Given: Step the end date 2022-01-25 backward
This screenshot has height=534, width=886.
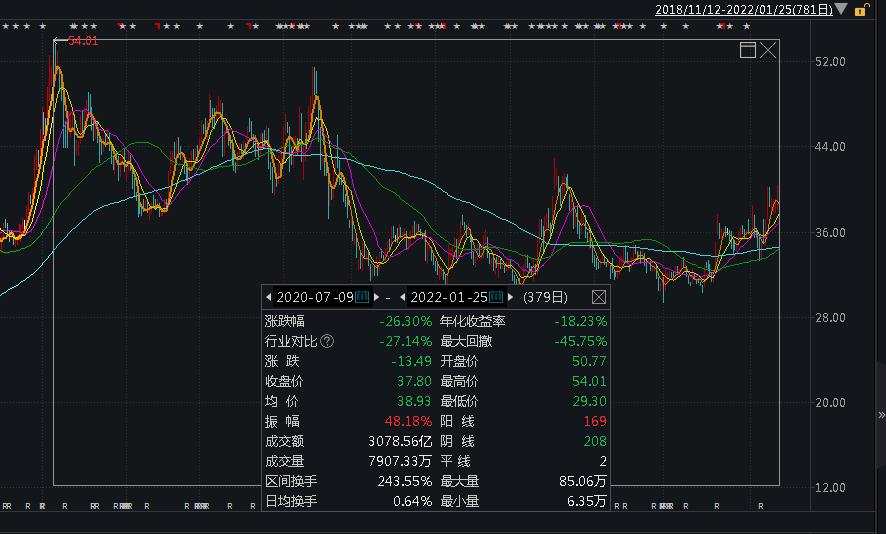Looking at the screenshot, I should tap(402, 297).
